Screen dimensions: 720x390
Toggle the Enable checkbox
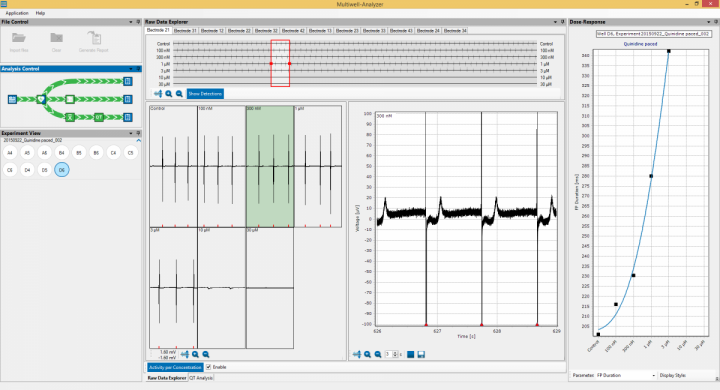(208, 367)
